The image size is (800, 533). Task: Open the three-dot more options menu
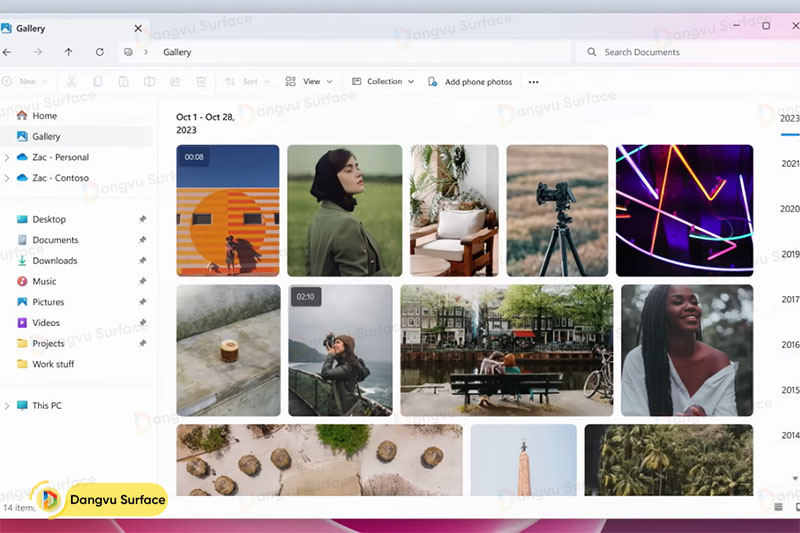(533, 82)
